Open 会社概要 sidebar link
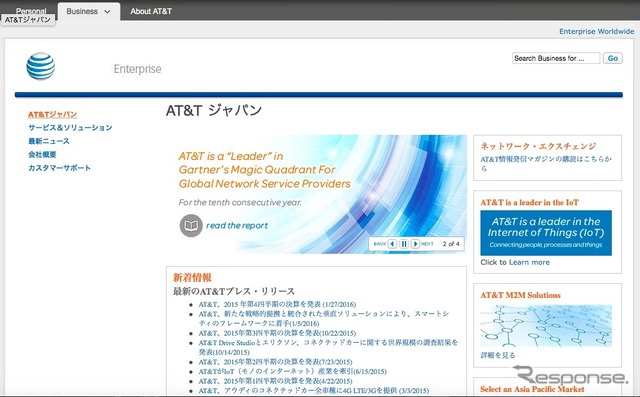Screen dimensions: 640x397 click(42, 155)
